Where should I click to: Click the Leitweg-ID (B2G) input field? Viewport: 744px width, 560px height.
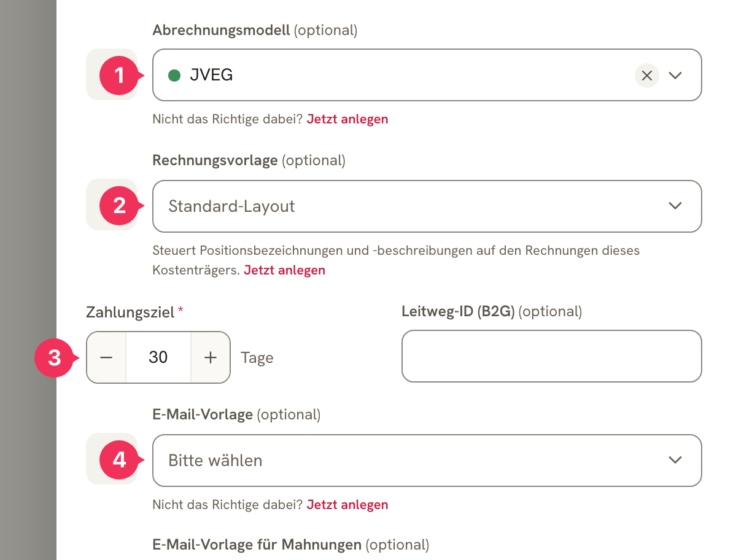551,356
